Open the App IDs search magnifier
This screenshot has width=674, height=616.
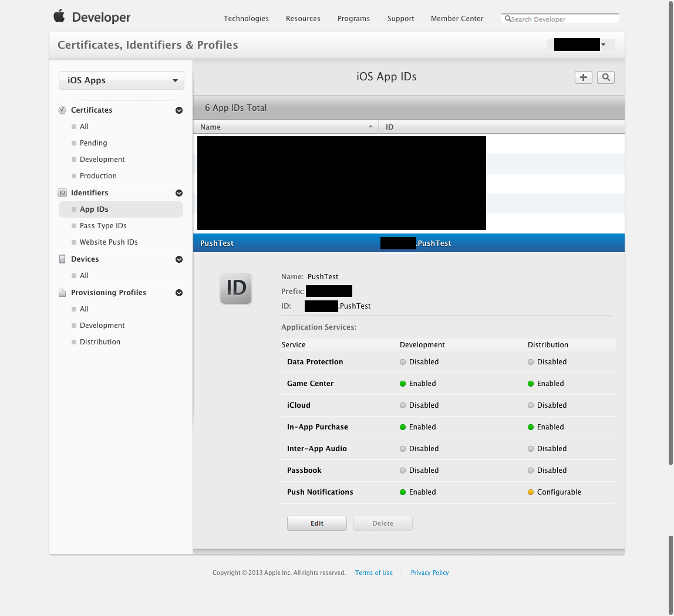pyautogui.click(x=606, y=77)
